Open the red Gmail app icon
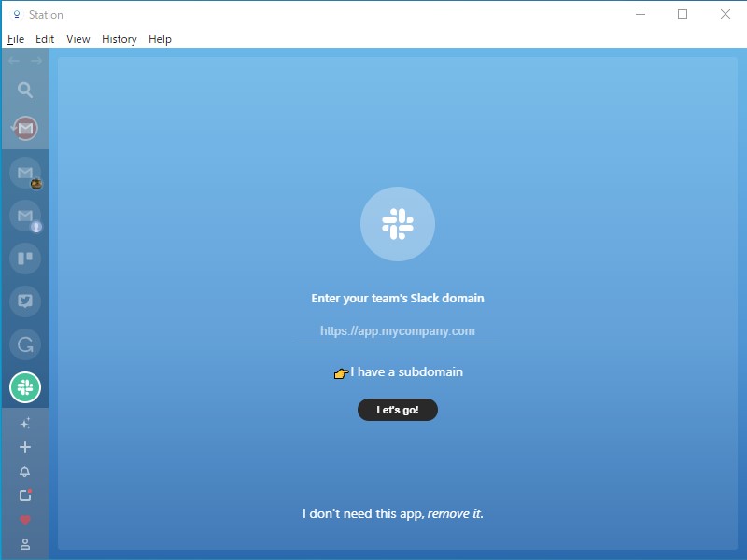This screenshot has width=747, height=560. click(25, 128)
